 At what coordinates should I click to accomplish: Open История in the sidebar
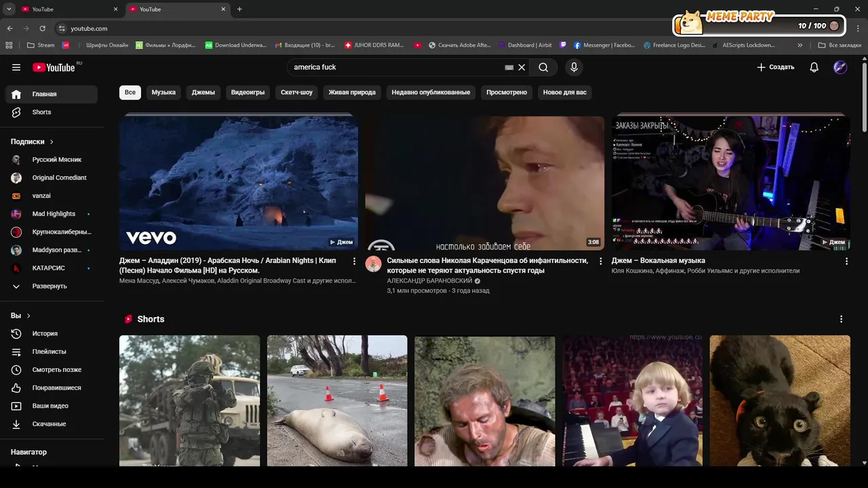pos(52,333)
